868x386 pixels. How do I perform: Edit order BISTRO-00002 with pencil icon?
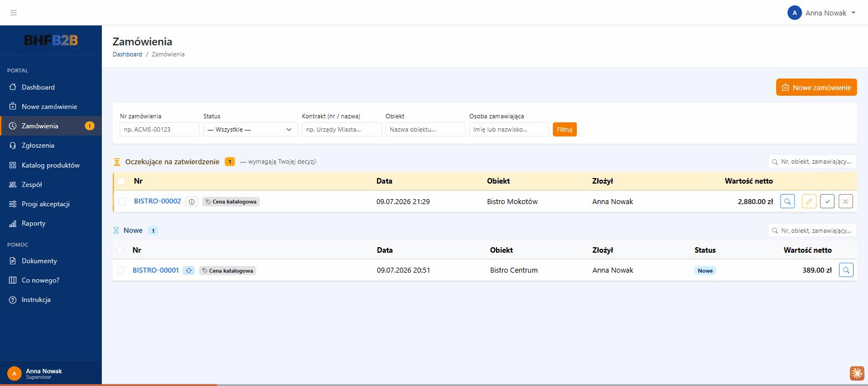pyautogui.click(x=809, y=201)
